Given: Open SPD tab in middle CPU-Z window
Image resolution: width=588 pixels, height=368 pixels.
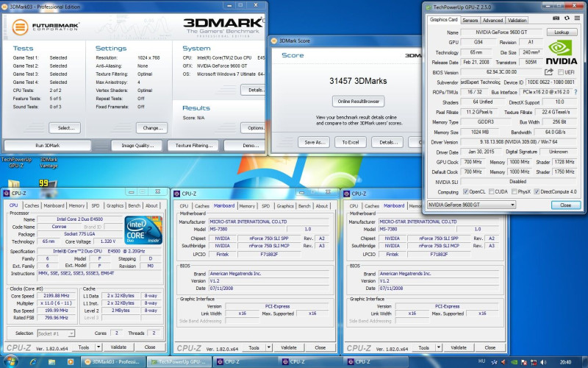Looking at the screenshot, I should (266, 206).
